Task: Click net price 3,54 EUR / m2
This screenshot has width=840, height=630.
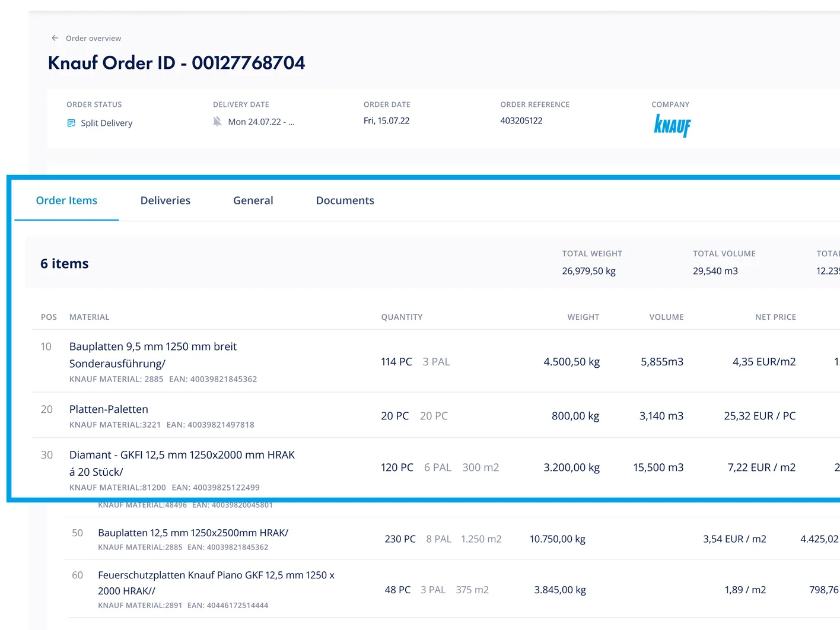Action: pos(735,539)
